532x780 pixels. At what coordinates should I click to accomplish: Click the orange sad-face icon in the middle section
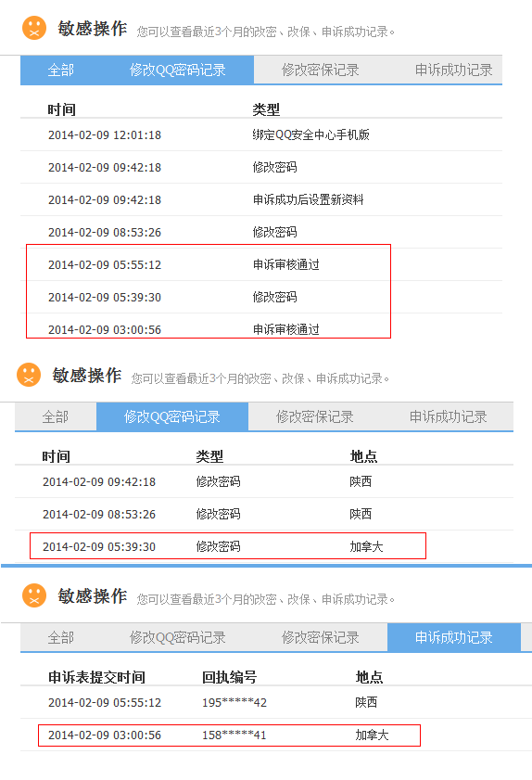pyautogui.click(x=29, y=375)
